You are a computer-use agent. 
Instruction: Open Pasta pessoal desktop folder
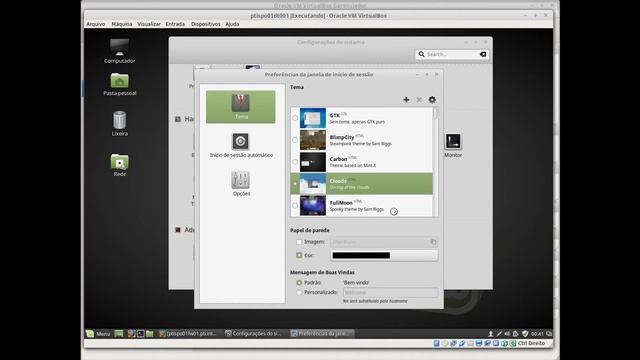[120, 84]
